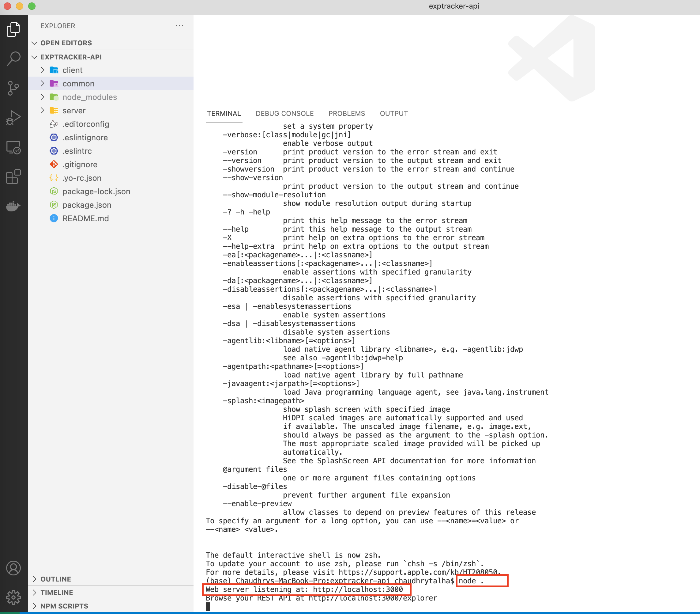Open package.json file

tap(87, 205)
